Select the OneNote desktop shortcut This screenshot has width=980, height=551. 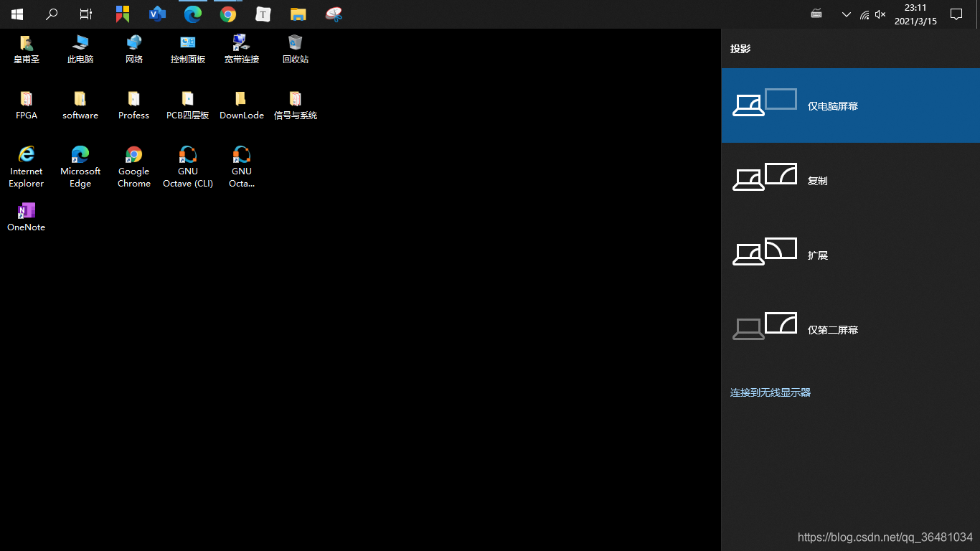[x=27, y=217]
